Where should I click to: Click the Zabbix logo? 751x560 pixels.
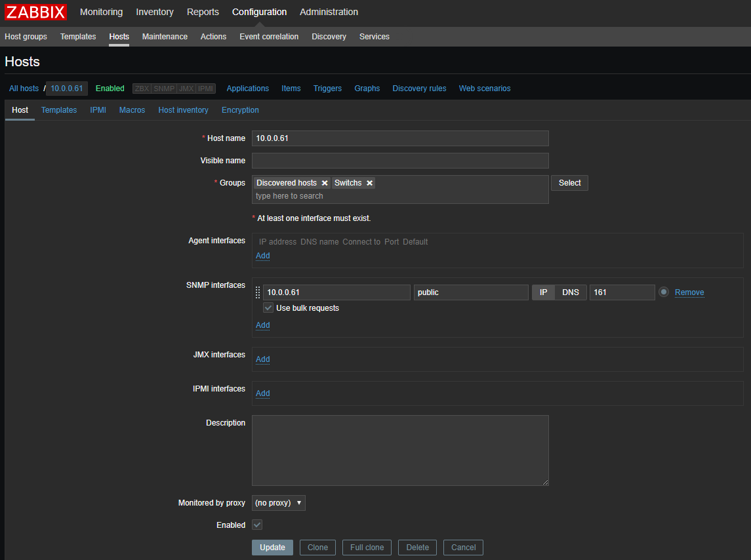click(x=35, y=12)
